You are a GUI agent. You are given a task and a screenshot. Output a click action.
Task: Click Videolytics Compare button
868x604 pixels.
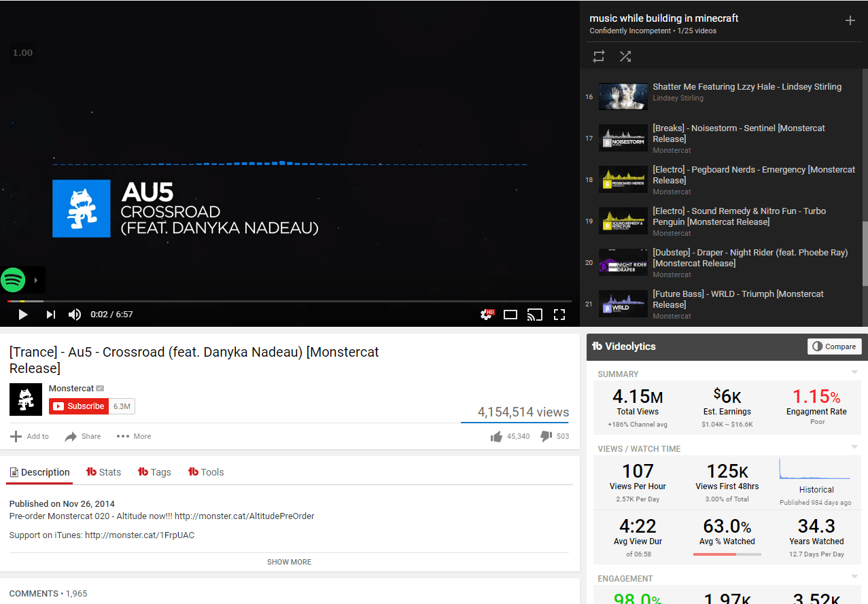click(835, 347)
